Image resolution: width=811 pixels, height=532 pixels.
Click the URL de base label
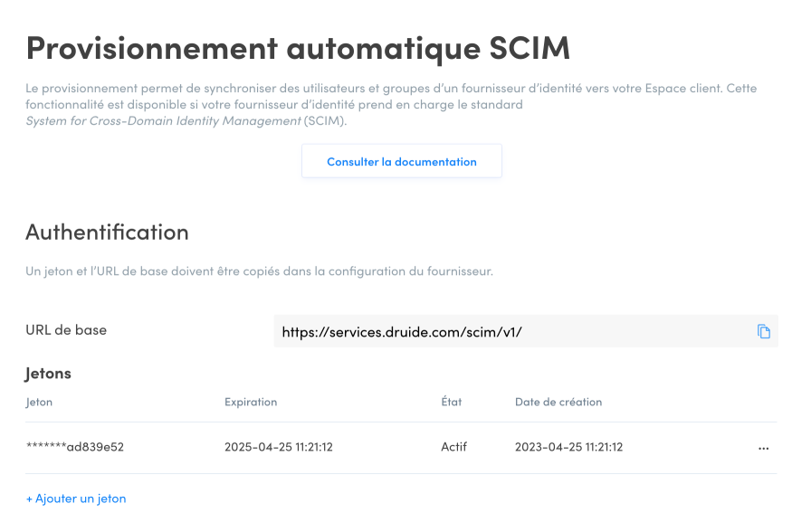coord(66,330)
